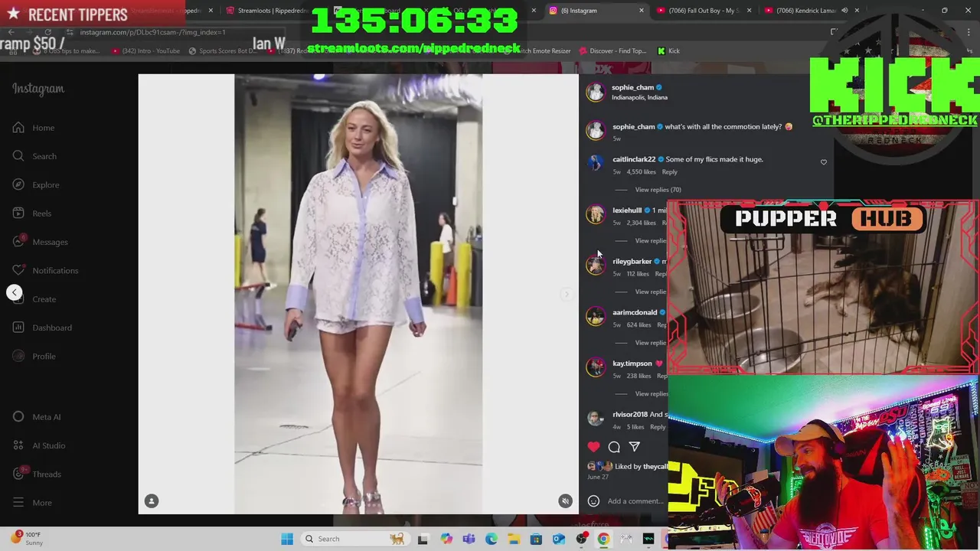Click the Add a comment field
Image resolution: width=980 pixels, height=551 pixels.
pos(636,501)
